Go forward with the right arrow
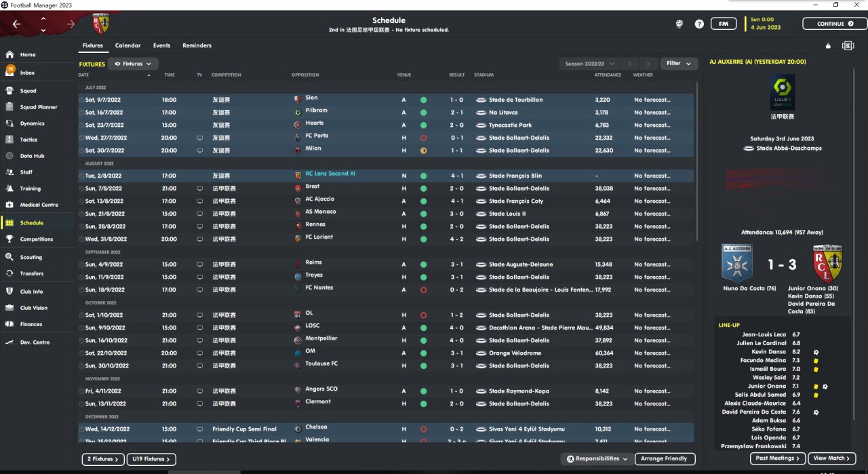Viewport: 868px width, 474px height. coord(71,24)
